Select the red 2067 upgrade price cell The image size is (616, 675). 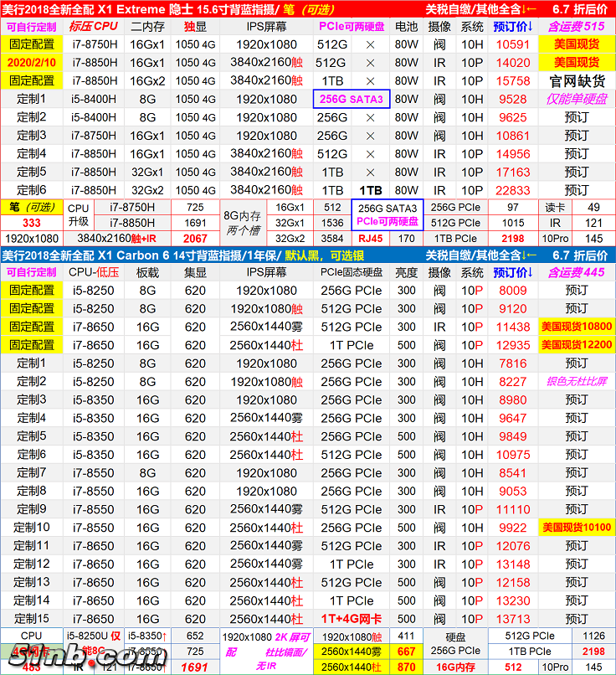(x=195, y=239)
